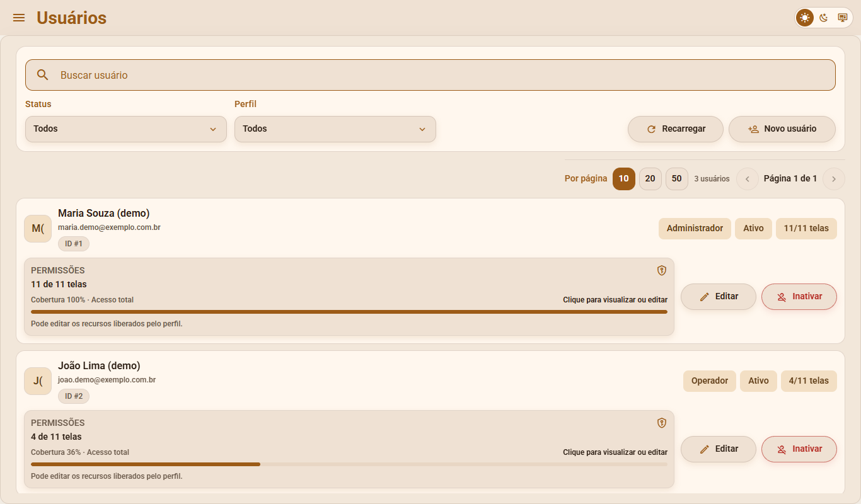Viewport: 861px width, 504px height.
Task: Click the ID #2 chip
Action: pos(74,396)
